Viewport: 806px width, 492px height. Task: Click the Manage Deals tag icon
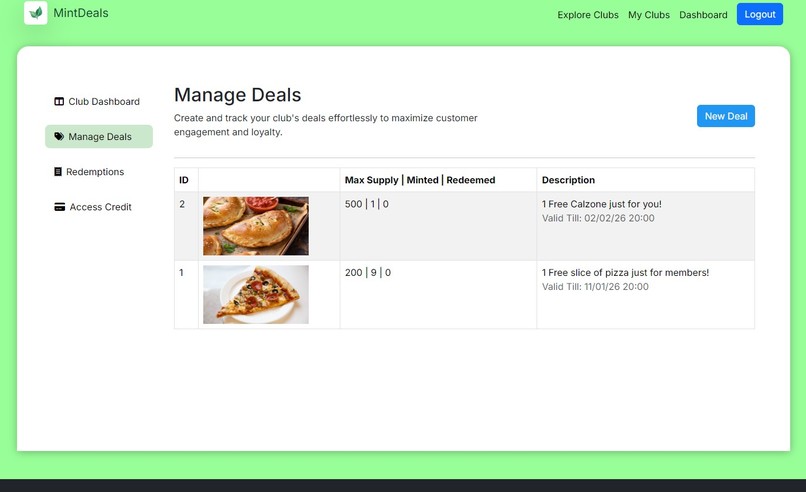tap(59, 136)
